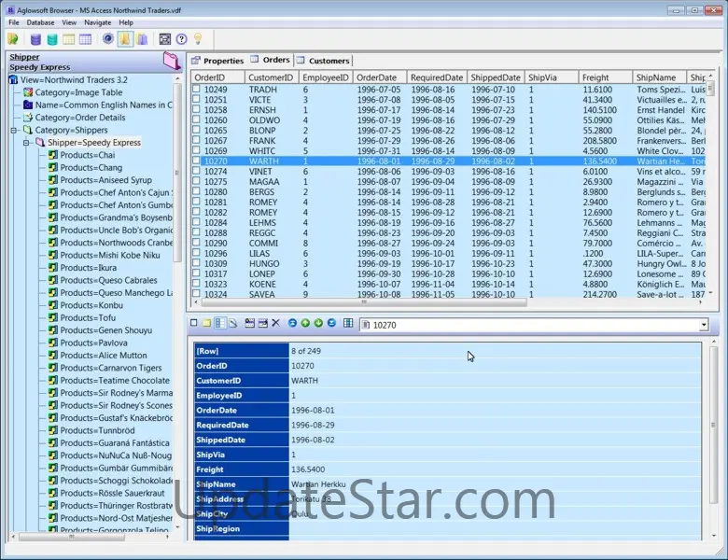The image size is (728, 560).
Task: Click the tree panel horizontal scrollbar
Action: pos(71,537)
